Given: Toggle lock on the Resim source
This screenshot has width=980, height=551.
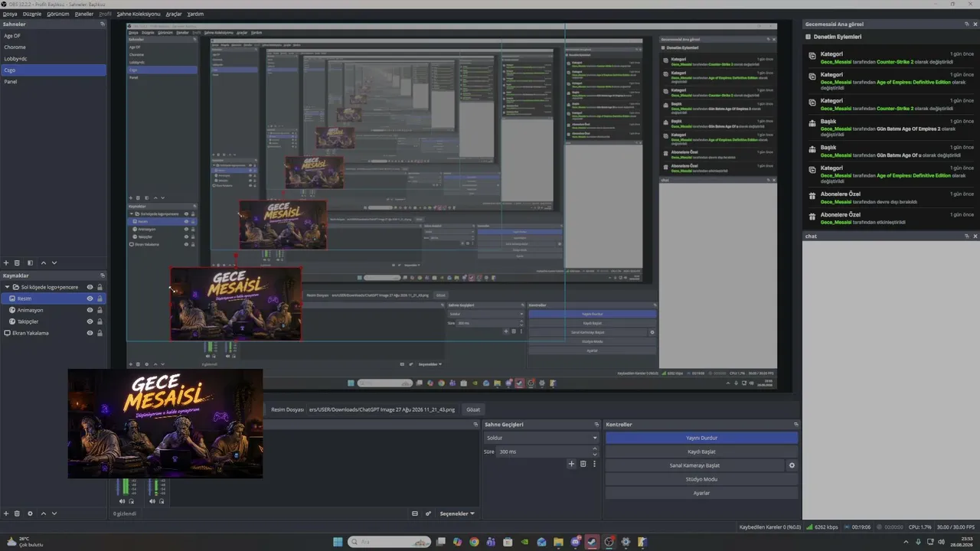Looking at the screenshot, I should [100, 298].
